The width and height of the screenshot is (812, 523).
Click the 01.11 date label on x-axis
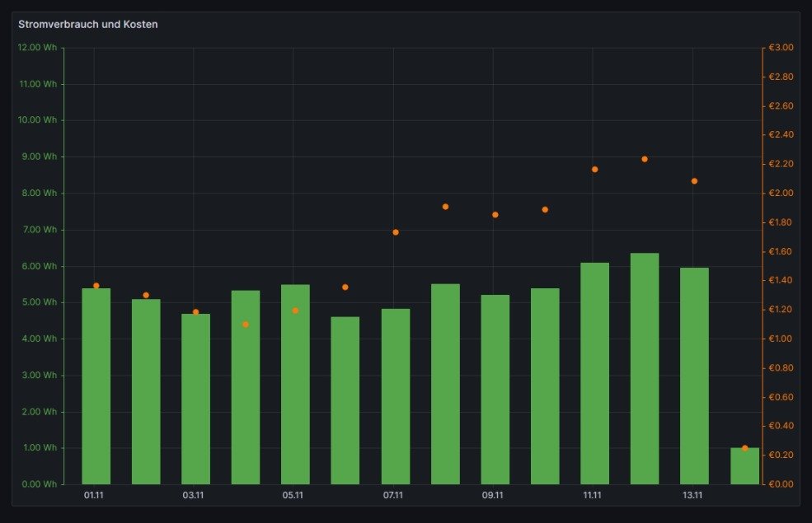coord(94,496)
